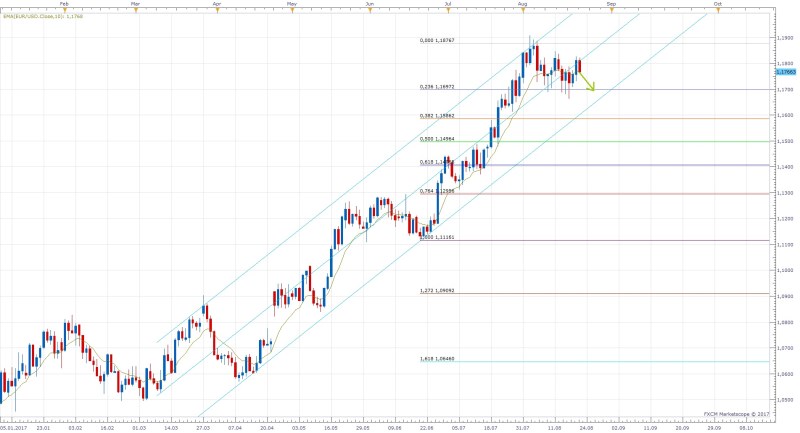Select the 0,236 1,16972 Fibonacci level label
Screen dimensions: 800x433
(x=437, y=87)
